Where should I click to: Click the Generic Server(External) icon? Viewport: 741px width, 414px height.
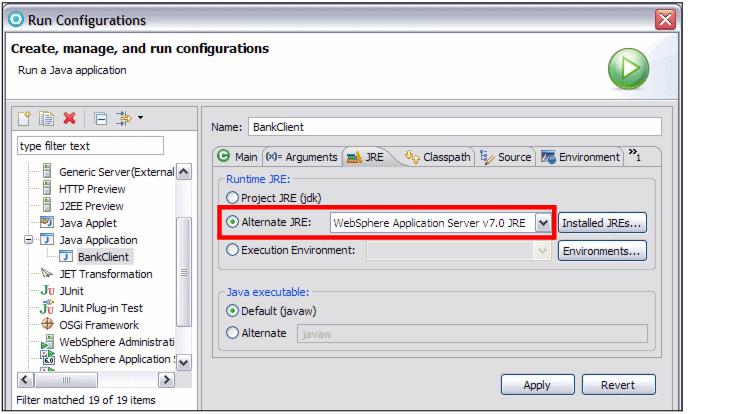47,171
